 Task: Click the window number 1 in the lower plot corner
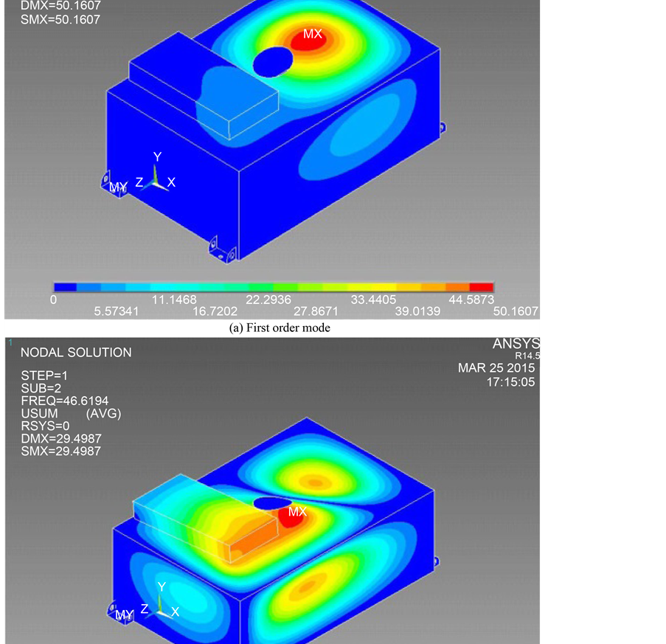tap(10, 343)
